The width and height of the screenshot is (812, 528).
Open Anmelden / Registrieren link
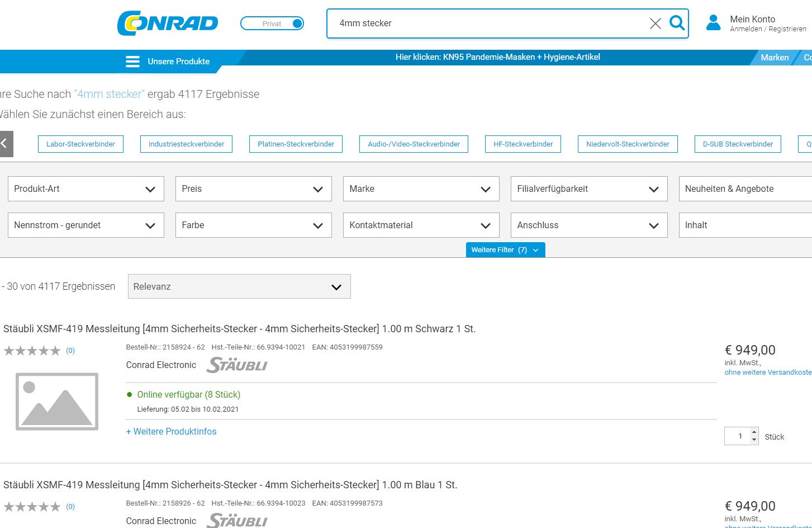tap(768, 29)
